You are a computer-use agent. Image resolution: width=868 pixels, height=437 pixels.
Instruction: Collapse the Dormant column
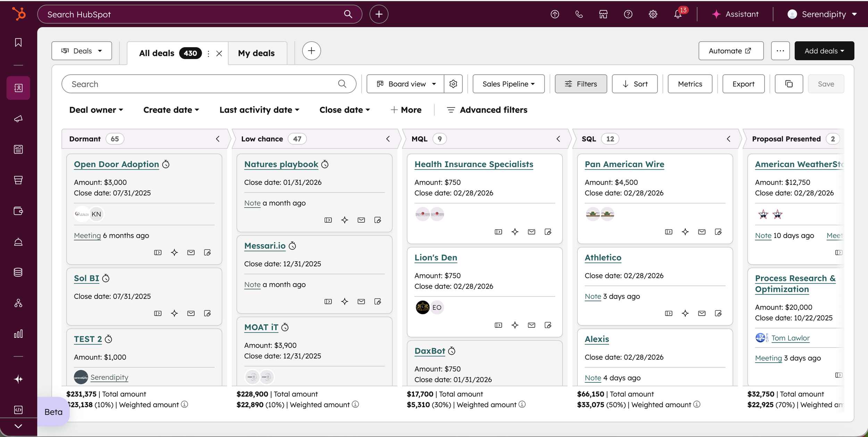pos(218,139)
